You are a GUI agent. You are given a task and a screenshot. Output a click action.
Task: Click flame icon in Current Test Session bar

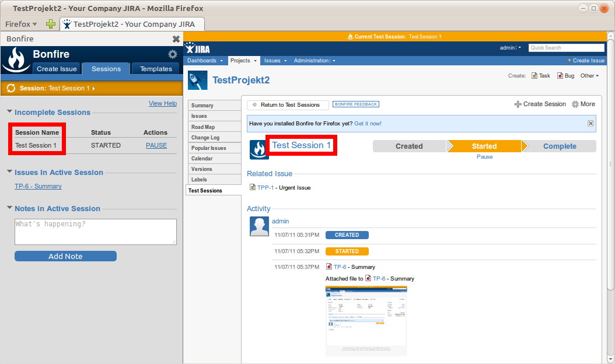pos(350,37)
